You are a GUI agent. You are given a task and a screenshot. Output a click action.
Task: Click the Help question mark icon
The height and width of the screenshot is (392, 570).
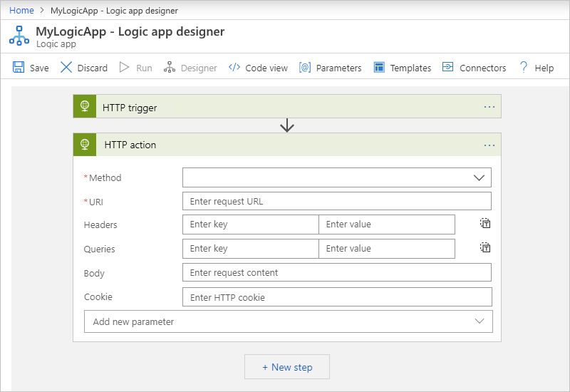pos(524,68)
